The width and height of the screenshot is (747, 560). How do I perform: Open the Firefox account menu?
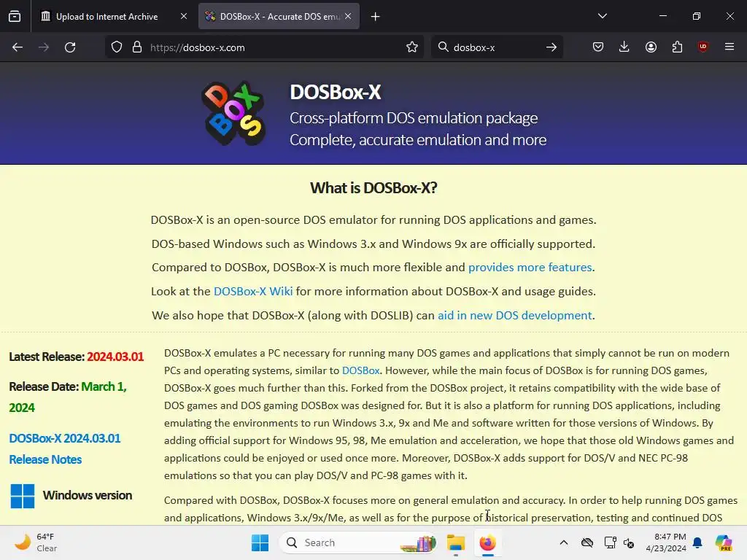coord(651,47)
